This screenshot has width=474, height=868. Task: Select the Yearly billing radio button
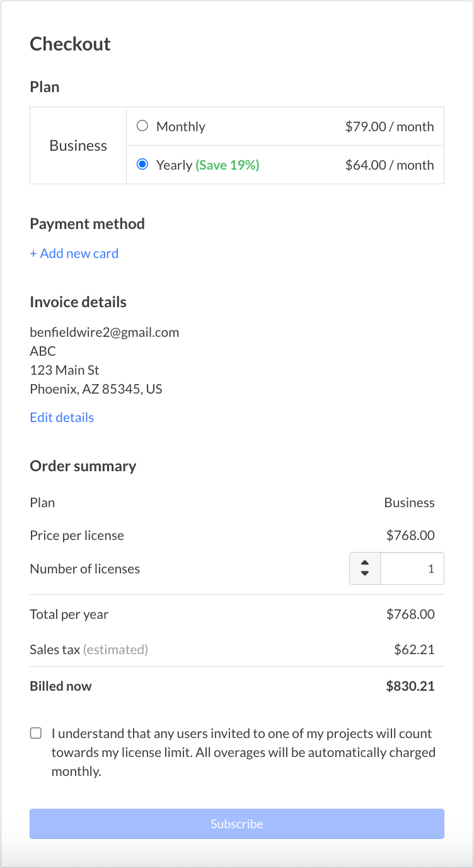pyautogui.click(x=142, y=165)
